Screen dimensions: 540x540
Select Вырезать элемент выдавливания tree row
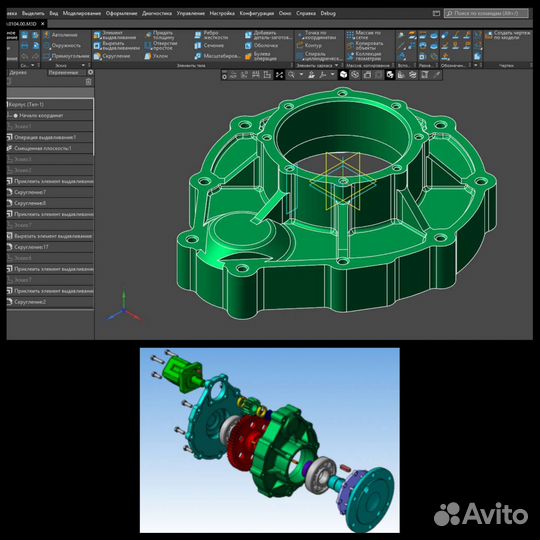(50, 236)
